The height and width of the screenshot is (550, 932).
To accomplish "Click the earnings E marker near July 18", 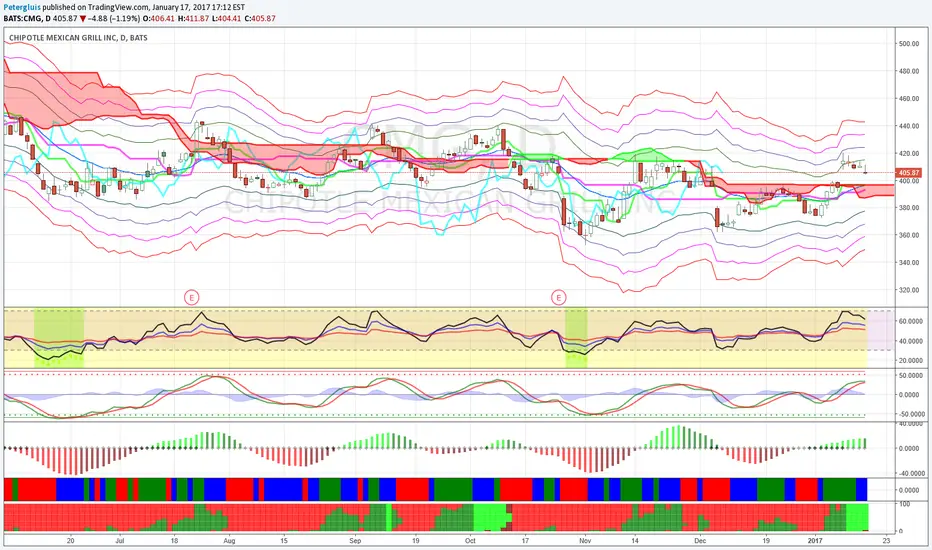I will (x=191, y=297).
